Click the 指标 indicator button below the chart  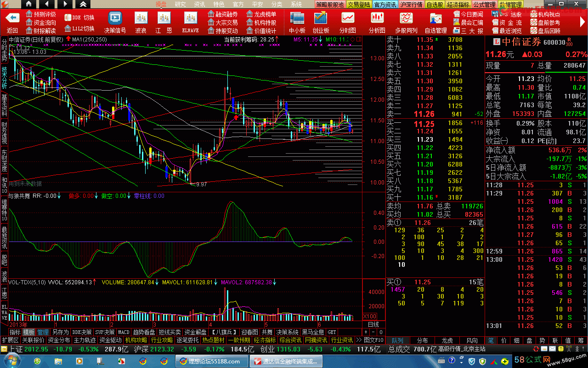tap(15, 332)
